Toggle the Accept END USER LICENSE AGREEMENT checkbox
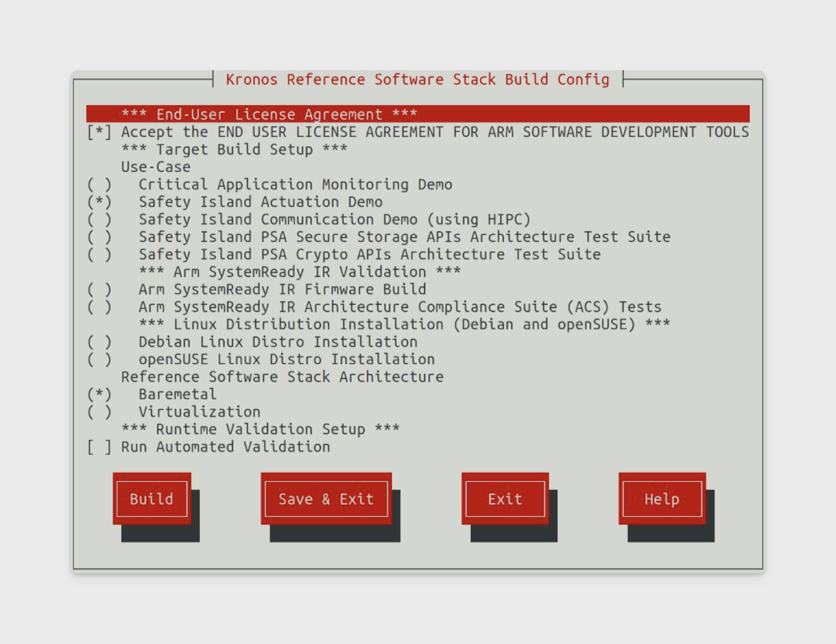 pyautogui.click(x=99, y=132)
